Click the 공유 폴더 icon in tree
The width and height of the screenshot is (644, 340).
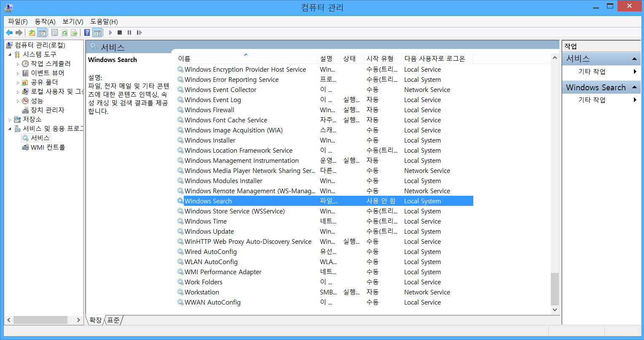pos(25,82)
